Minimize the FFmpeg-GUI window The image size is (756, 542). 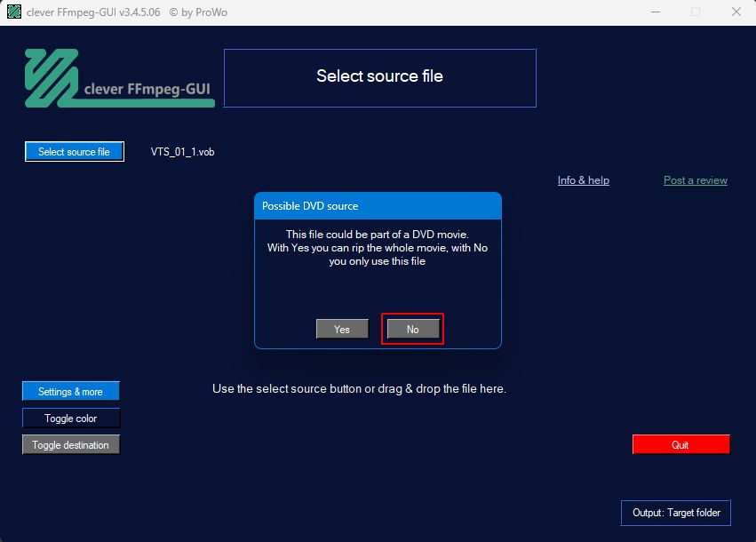click(x=656, y=12)
